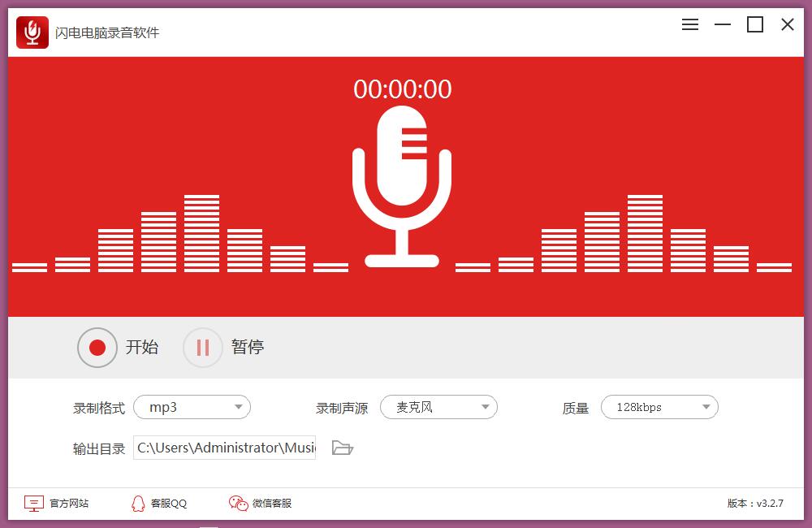Visit the 官方网站 official website link

coord(69,503)
